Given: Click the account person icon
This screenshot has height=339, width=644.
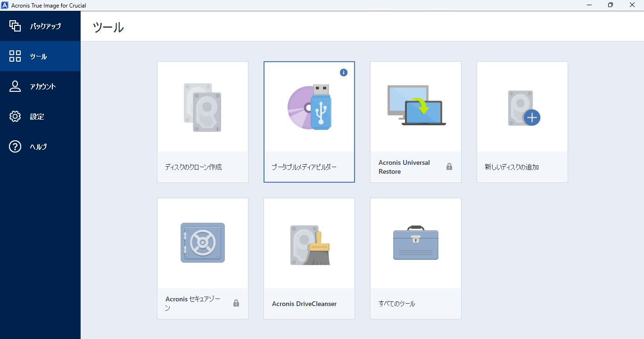Looking at the screenshot, I should (15, 86).
